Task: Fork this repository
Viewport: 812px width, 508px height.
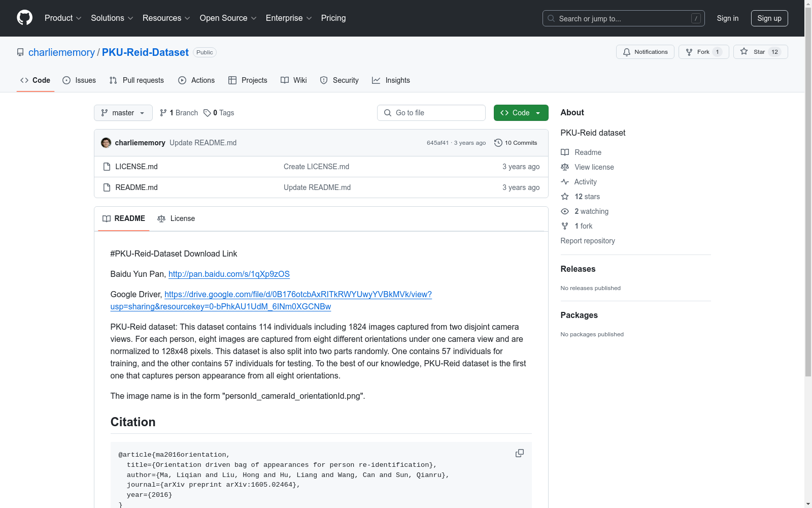Action: [703, 52]
